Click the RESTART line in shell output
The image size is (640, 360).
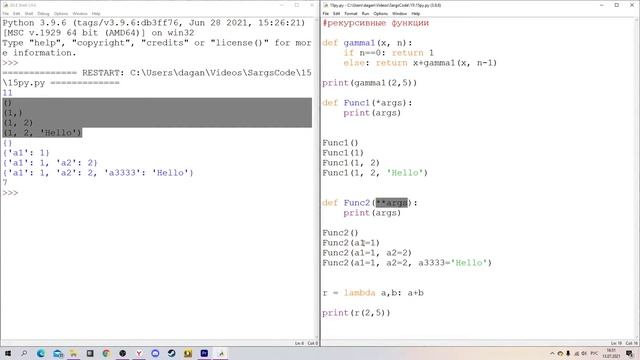(157, 78)
